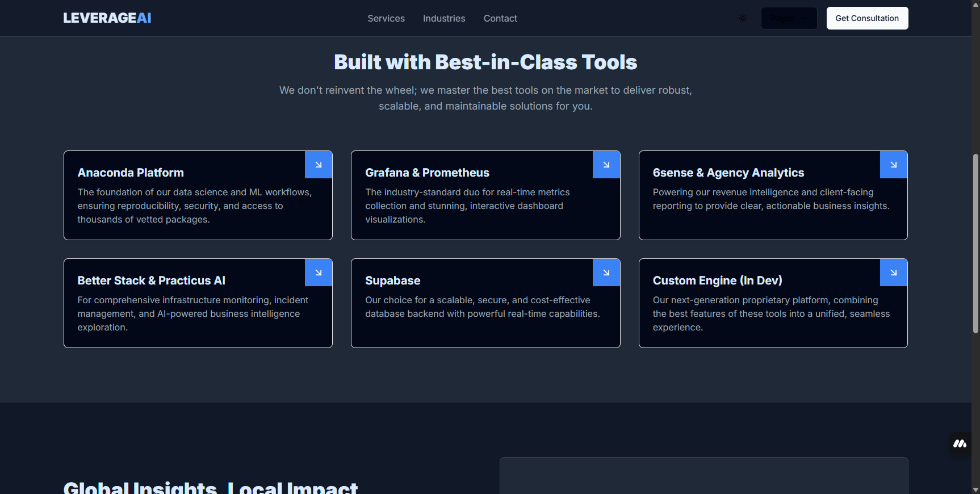Toggle the light/dark theme sun icon
The height and width of the screenshot is (494, 980).
click(x=743, y=18)
